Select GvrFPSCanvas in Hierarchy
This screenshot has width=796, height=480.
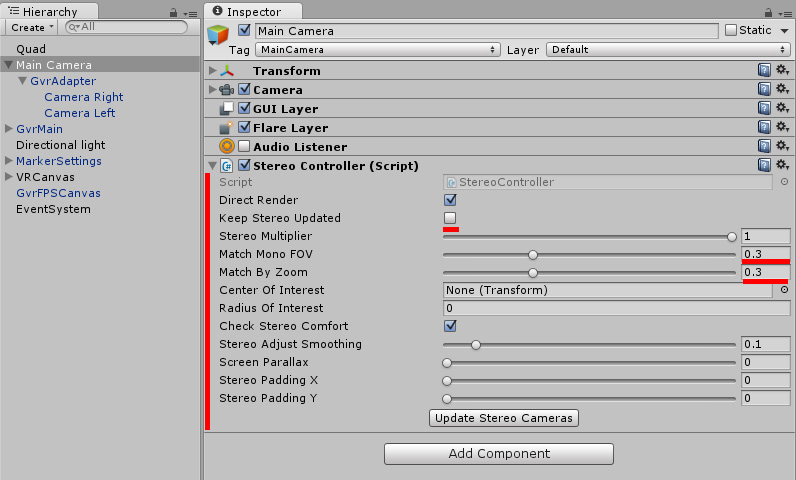[58, 193]
